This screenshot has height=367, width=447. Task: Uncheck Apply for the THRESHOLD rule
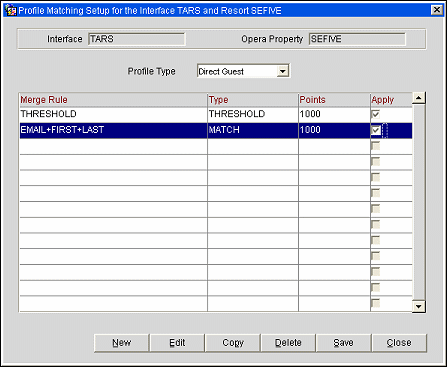tap(376, 114)
